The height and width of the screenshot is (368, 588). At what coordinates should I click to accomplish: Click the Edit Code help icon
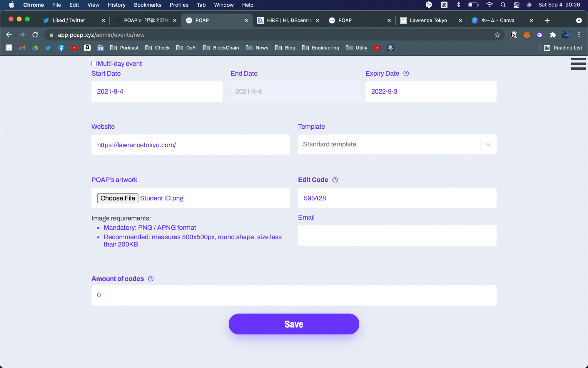tap(335, 180)
